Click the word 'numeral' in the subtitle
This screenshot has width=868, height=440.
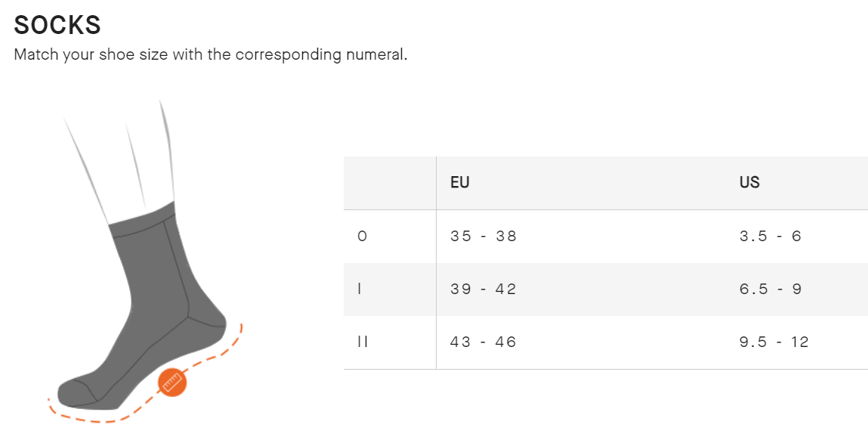[x=376, y=55]
